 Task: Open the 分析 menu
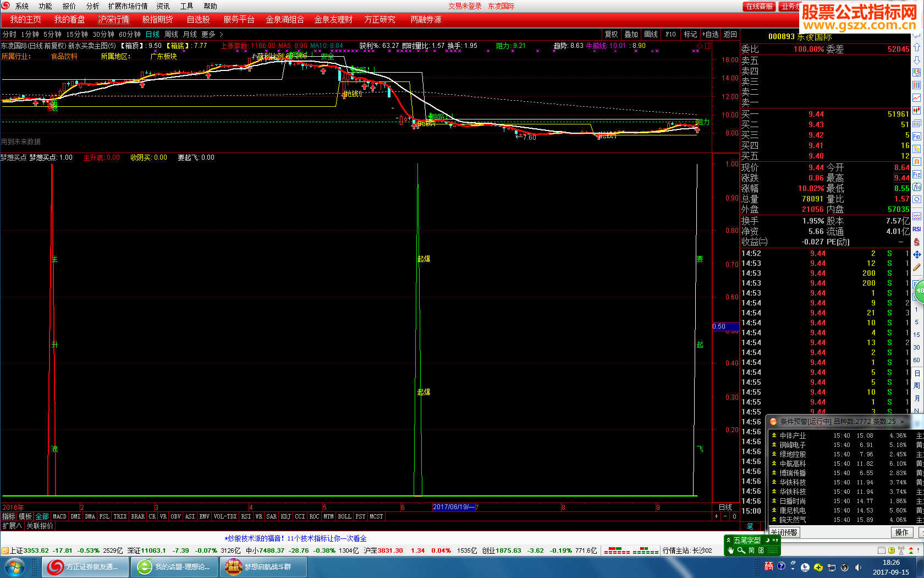pyautogui.click(x=92, y=6)
